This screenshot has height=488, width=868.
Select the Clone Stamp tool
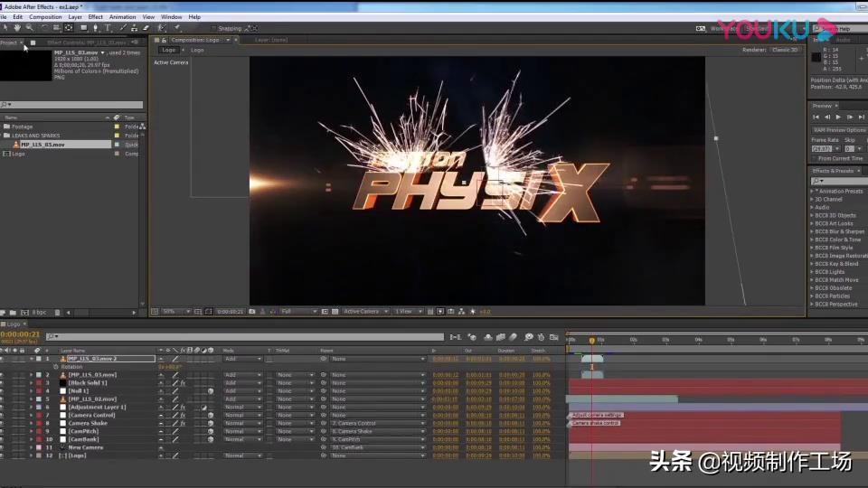click(134, 28)
